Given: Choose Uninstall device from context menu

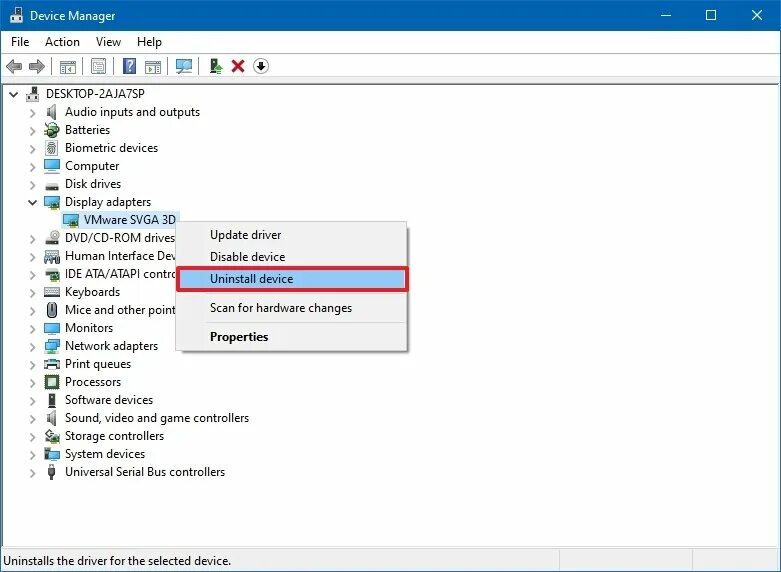Looking at the screenshot, I should pyautogui.click(x=292, y=279).
